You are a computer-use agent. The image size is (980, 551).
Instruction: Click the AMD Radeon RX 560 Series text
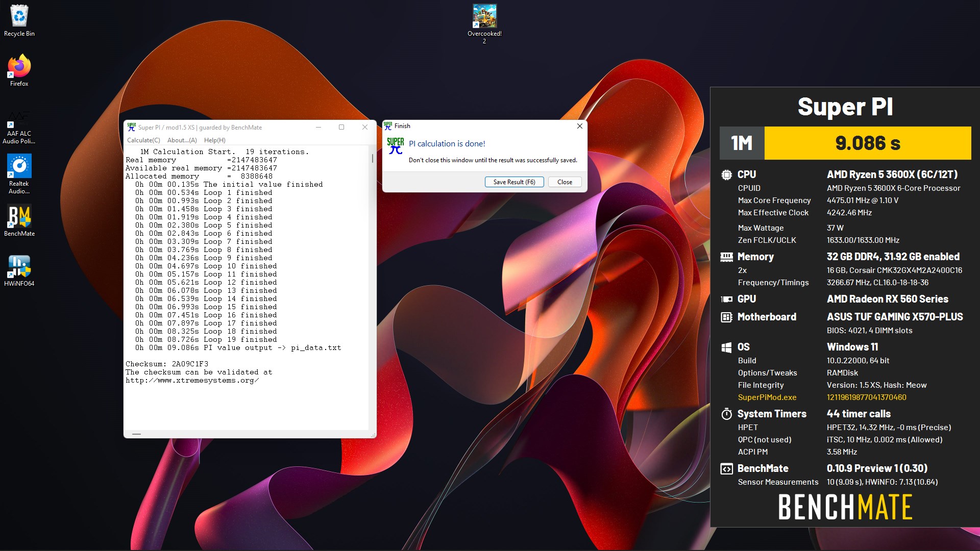[887, 299]
